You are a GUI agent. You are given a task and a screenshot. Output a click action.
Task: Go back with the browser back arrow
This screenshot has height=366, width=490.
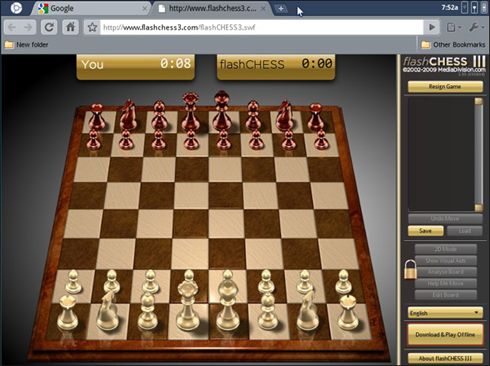click(12, 27)
